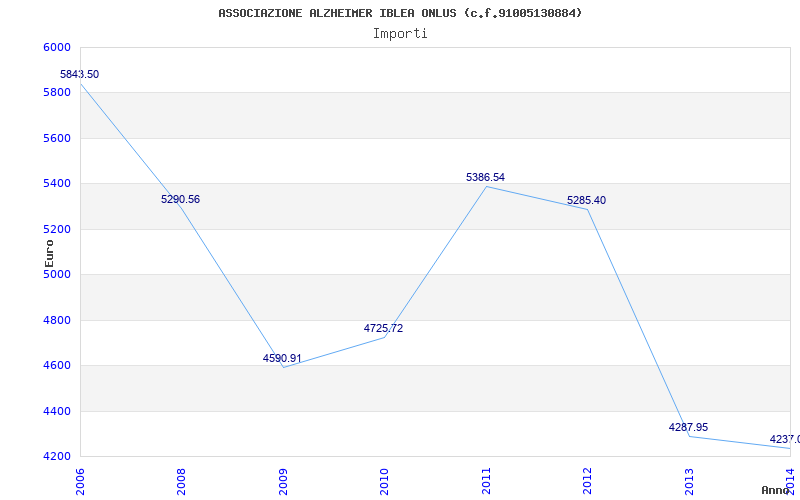Click the x-axis year 2010
Screen dimensions: 800x500
pyautogui.click(x=384, y=481)
